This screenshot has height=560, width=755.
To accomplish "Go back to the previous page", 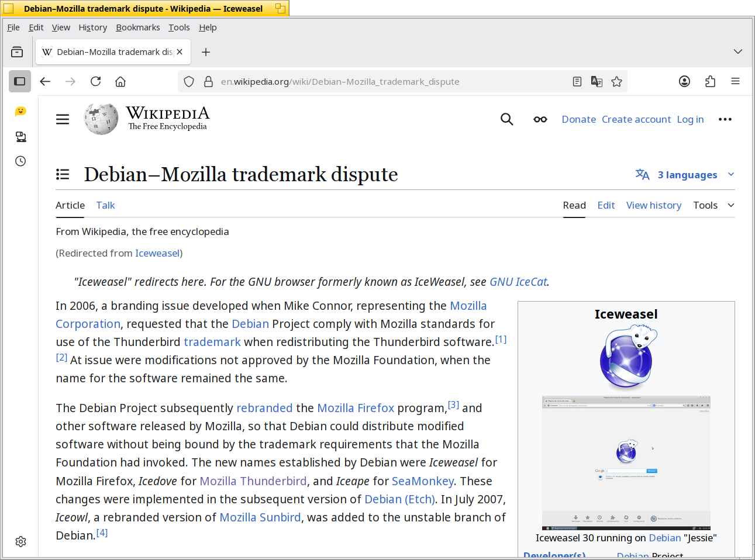I will 45,81.
